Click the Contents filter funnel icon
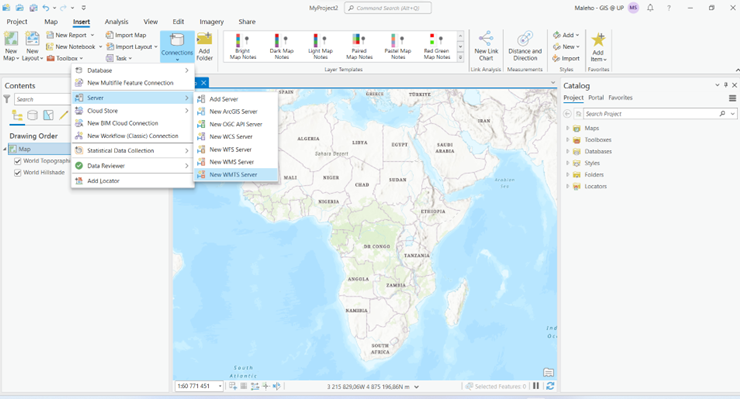Image resolution: width=740 pixels, height=399 pixels. pyautogui.click(x=7, y=99)
